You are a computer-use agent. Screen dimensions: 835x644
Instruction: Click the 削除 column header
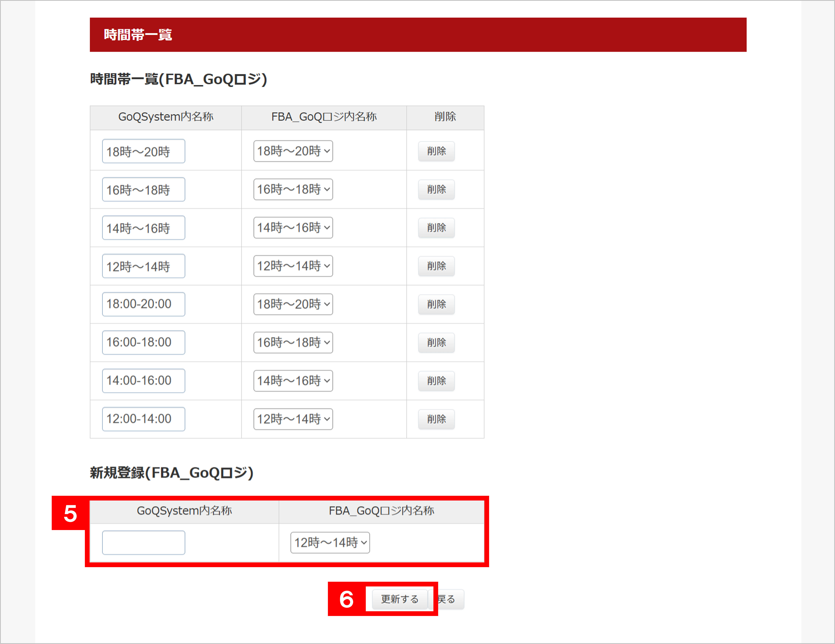click(445, 116)
